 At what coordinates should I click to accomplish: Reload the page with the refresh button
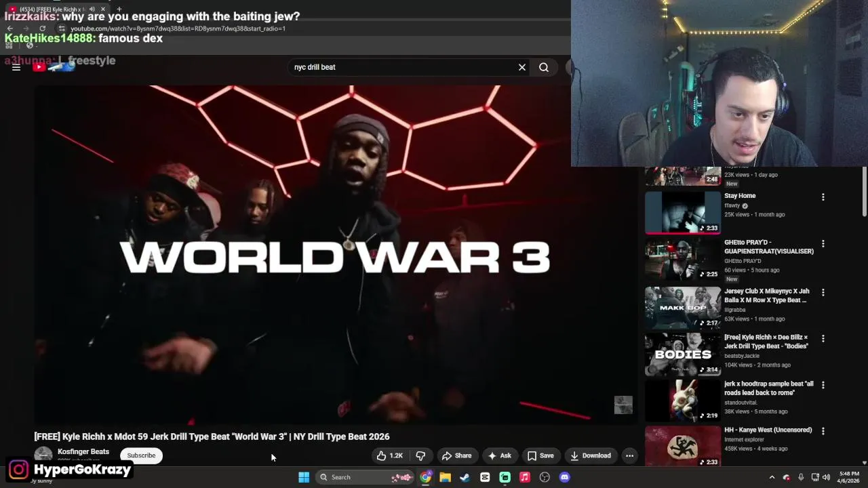click(43, 28)
